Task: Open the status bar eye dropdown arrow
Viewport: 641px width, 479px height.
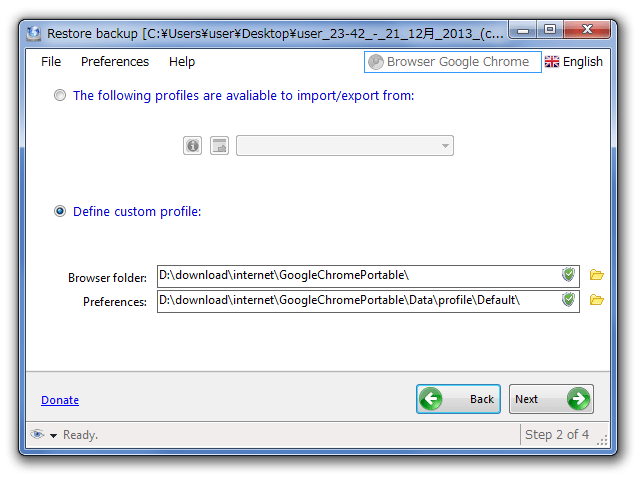Action: (x=53, y=436)
